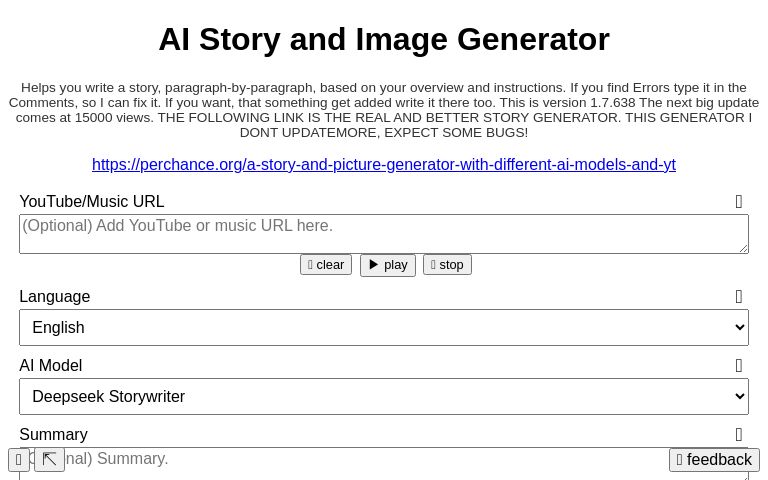Click the Language dropdown arrow chevron

point(739,328)
